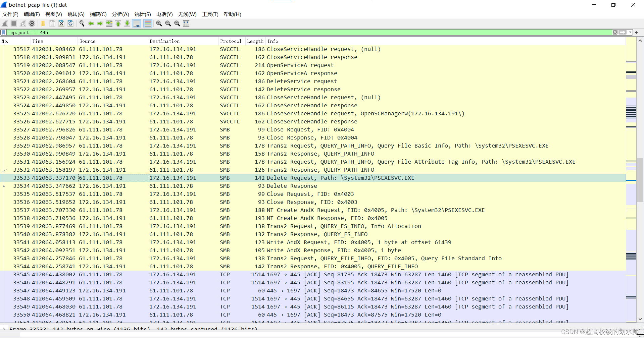Open the 捕获(C) menu

(x=98, y=14)
